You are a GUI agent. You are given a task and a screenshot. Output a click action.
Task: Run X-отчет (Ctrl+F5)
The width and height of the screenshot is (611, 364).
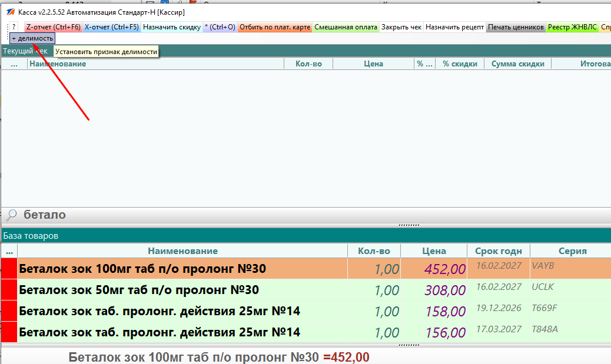coord(111,27)
